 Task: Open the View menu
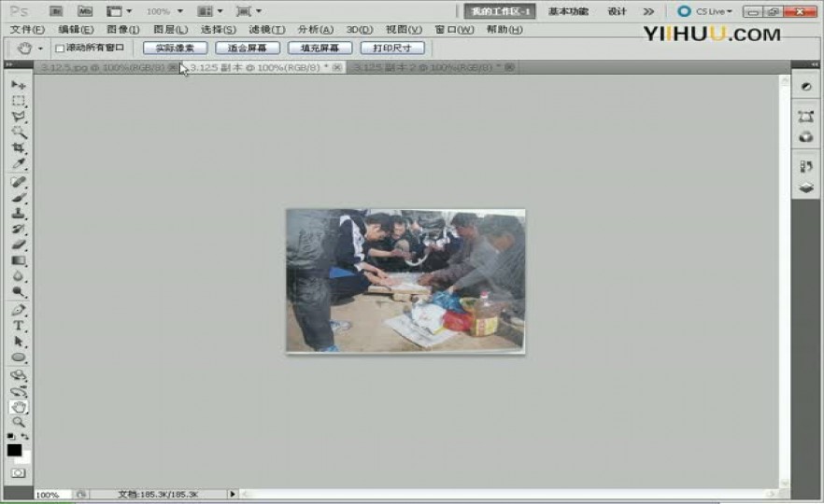click(x=404, y=30)
